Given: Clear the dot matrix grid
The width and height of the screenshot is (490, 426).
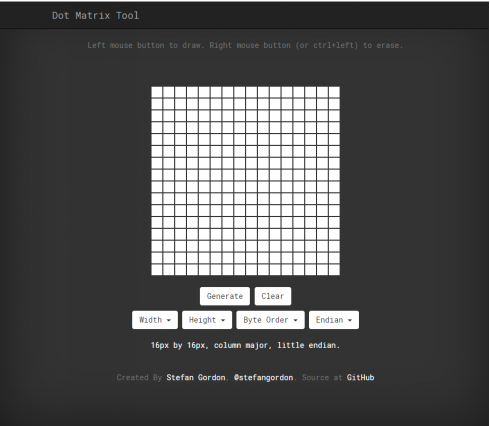Looking at the screenshot, I should (273, 296).
